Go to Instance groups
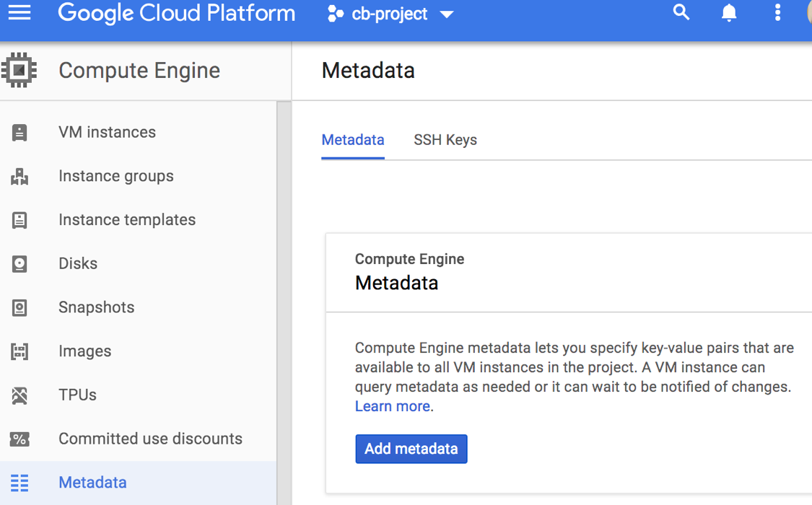812x505 pixels. point(116,177)
